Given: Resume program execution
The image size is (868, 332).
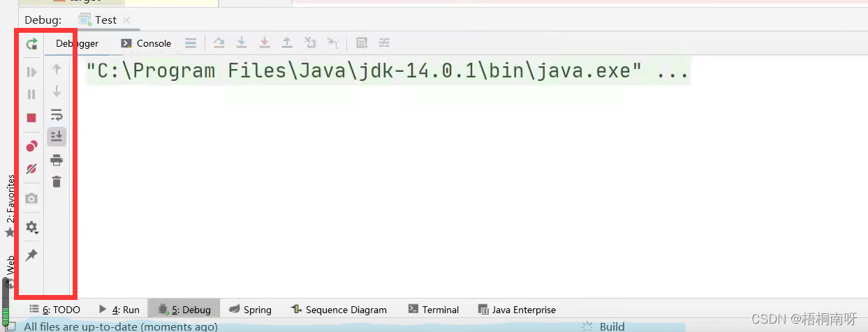Looking at the screenshot, I should 31,72.
